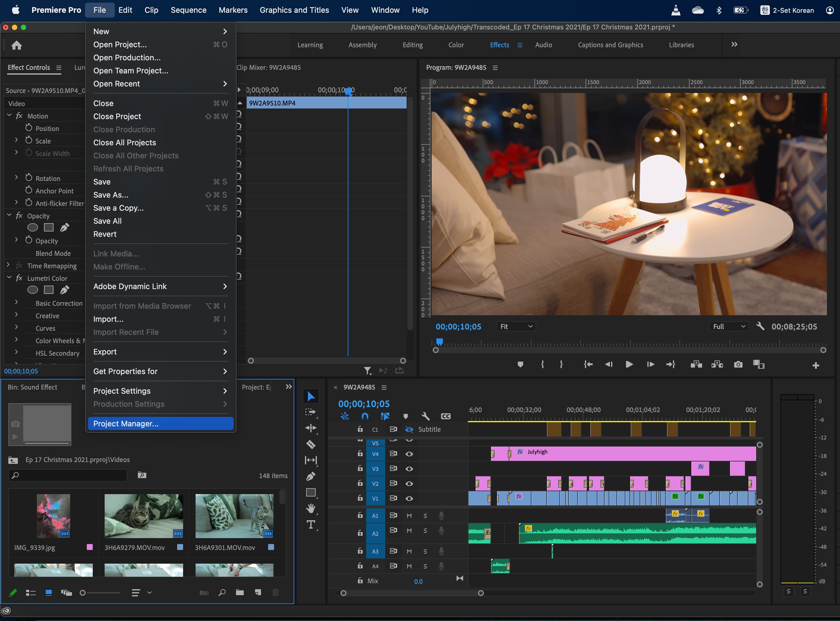Select the Ripple Edit tool
This screenshot has height=621, width=840.
click(311, 428)
